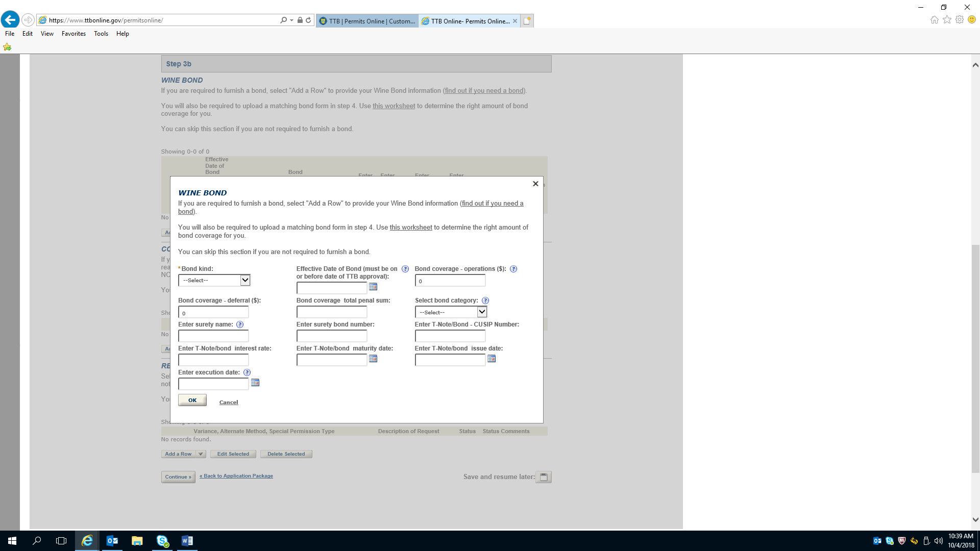The image size is (980, 551).
Task: Open calendar for Effective Date of Bond
Action: tap(373, 287)
